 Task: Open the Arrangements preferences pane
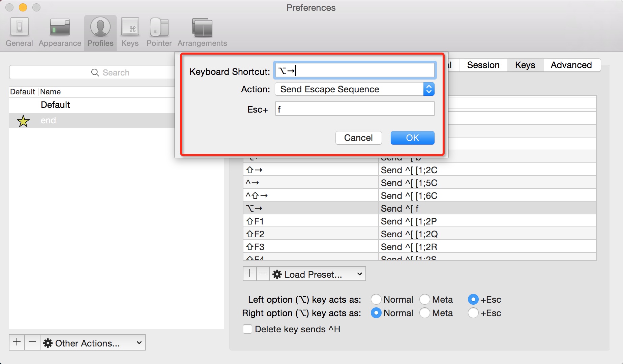click(x=202, y=33)
